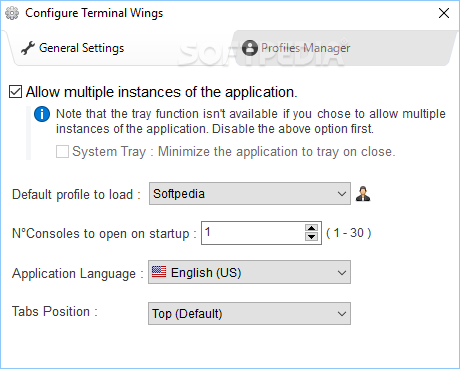This screenshot has width=460, height=369.
Task: Click the profile person icon beside Softpedia dropdown
Action: pos(363,194)
